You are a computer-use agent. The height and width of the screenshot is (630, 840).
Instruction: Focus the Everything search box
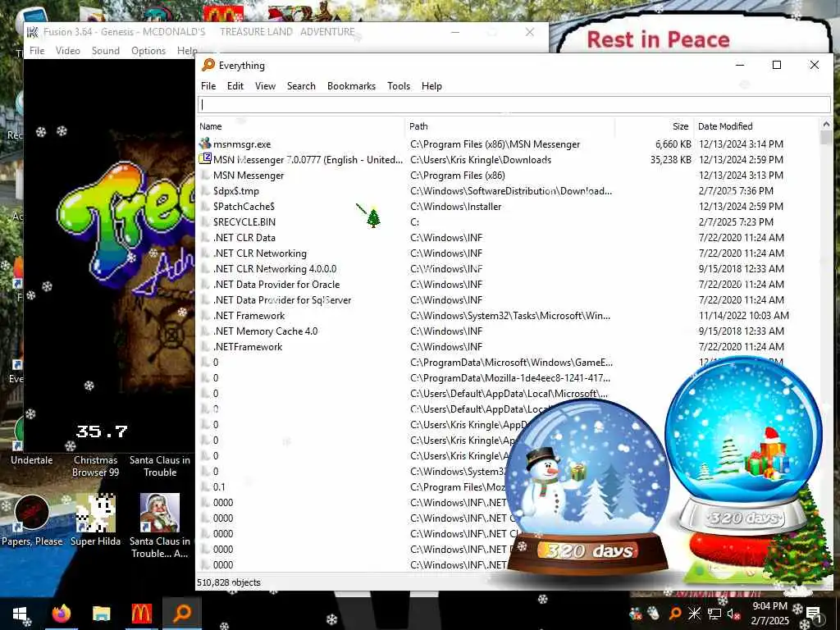[x=514, y=104]
